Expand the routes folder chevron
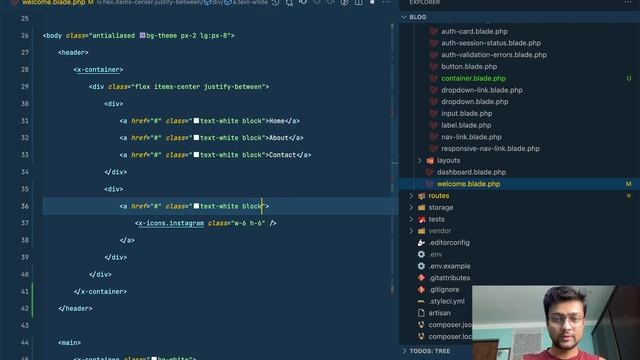 pos(411,196)
